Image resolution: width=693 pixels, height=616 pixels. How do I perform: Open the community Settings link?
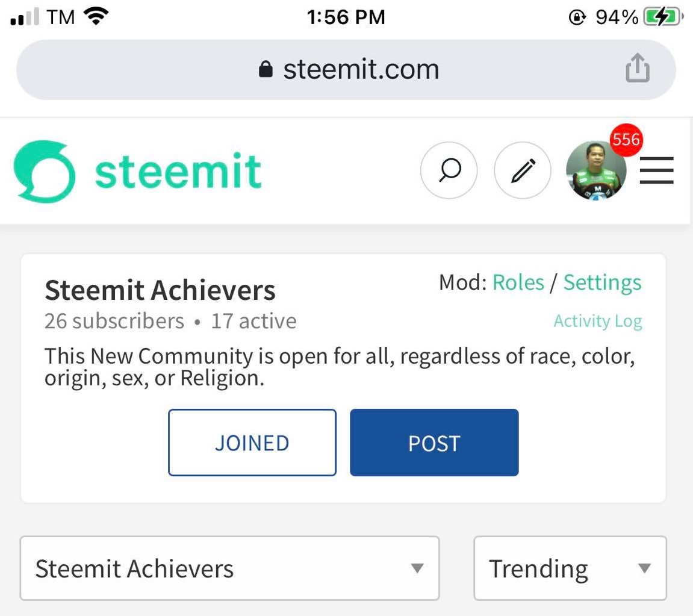click(x=602, y=282)
